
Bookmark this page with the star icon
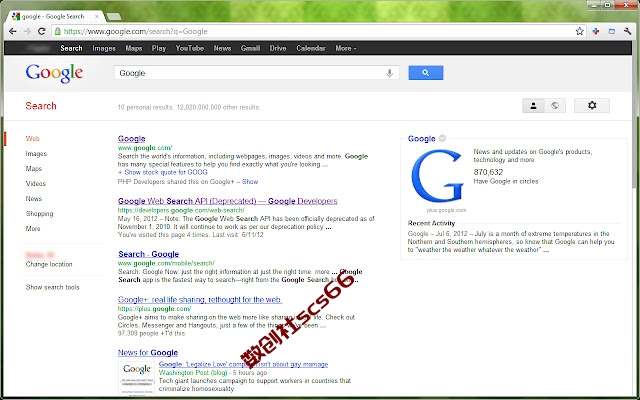pos(579,31)
